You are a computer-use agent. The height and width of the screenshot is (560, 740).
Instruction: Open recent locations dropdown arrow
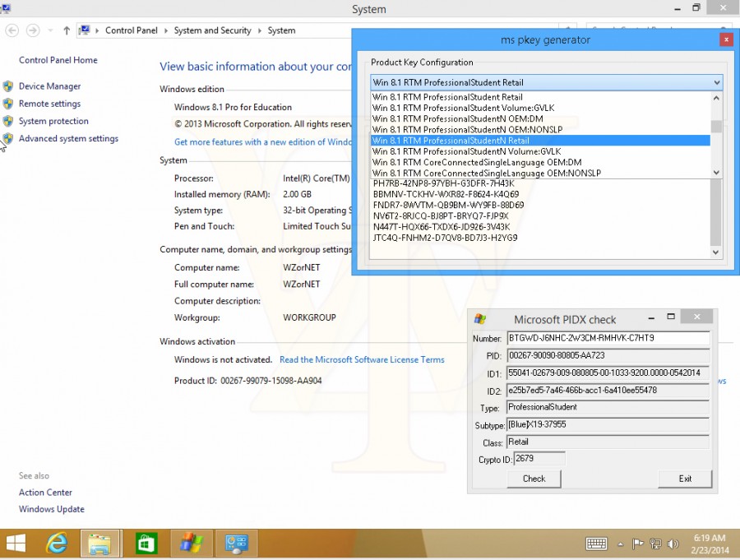point(50,30)
